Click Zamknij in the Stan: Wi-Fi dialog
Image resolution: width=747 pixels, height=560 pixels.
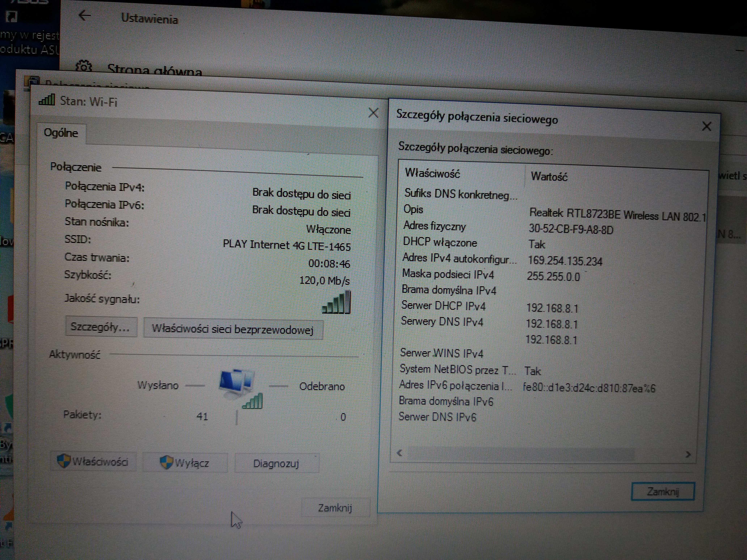tap(335, 508)
